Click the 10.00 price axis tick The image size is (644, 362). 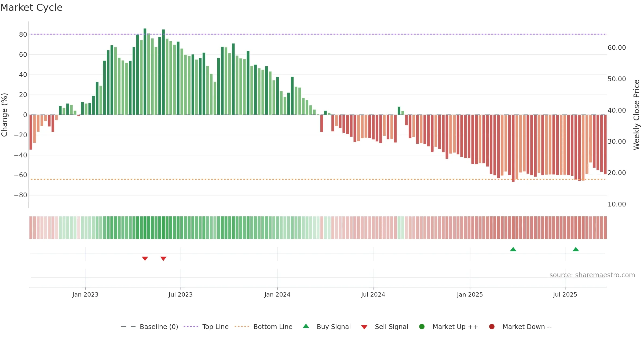617,204
